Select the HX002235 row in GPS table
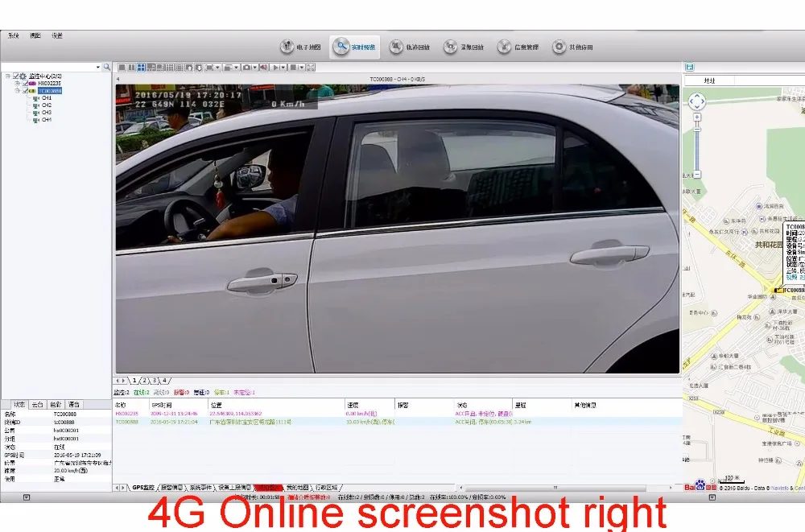The height and width of the screenshot is (532, 805). click(x=398, y=414)
